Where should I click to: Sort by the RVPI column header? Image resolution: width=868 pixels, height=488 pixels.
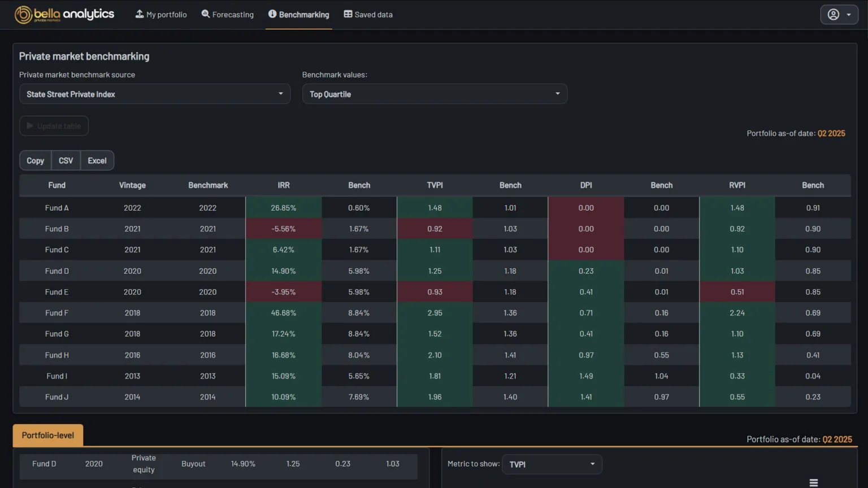pos(737,185)
